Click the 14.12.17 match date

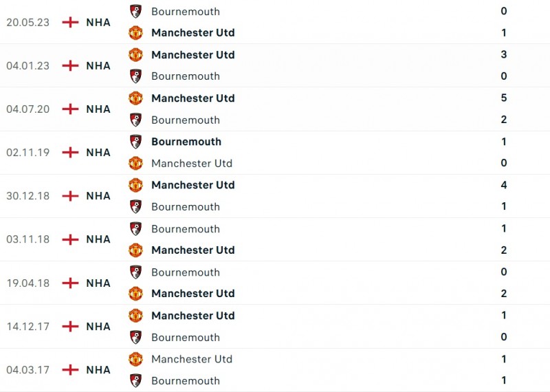point(27,327)
